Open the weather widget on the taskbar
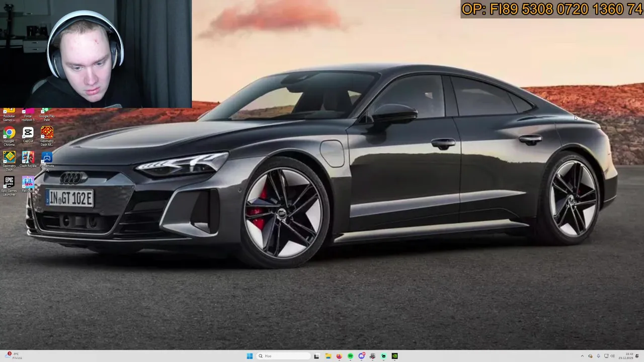This screenshot has width=644, height=362. click(x=13, y=356)
